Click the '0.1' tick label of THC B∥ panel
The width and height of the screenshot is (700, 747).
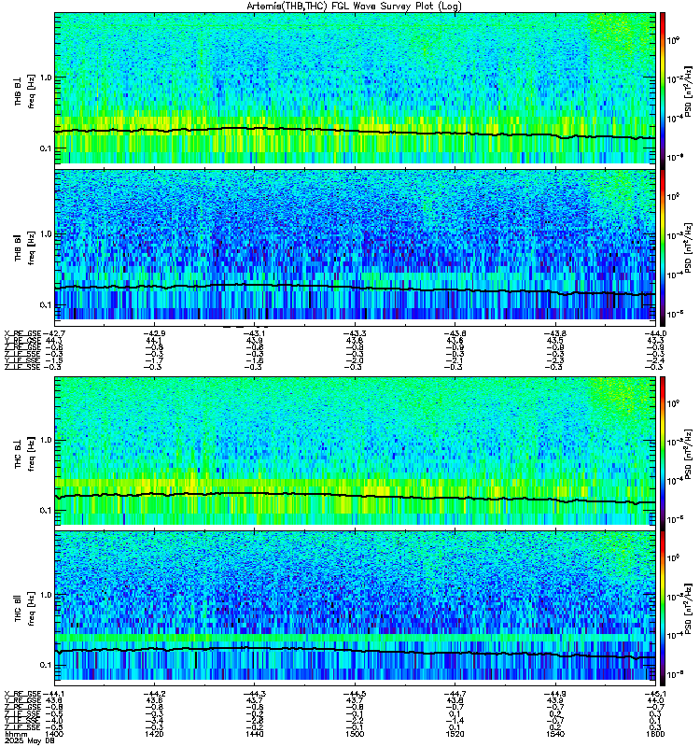[46, 666]
